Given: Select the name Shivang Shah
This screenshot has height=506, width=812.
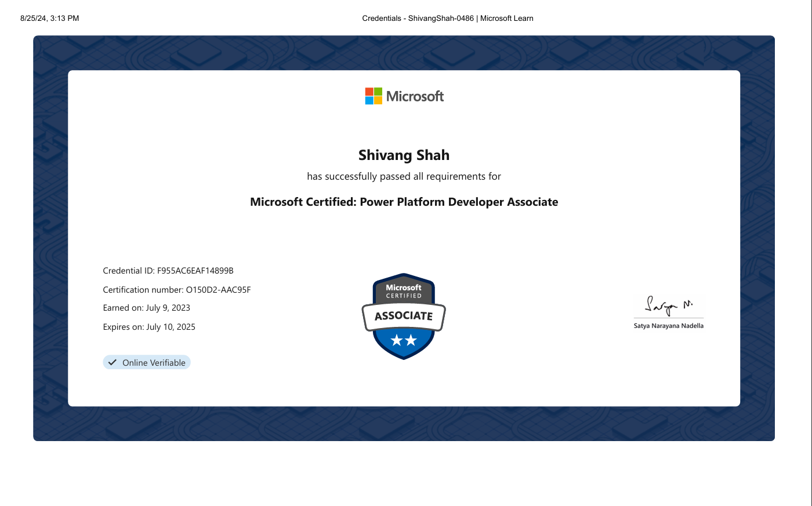Looking at the screenshot, I should pos(404,155).
